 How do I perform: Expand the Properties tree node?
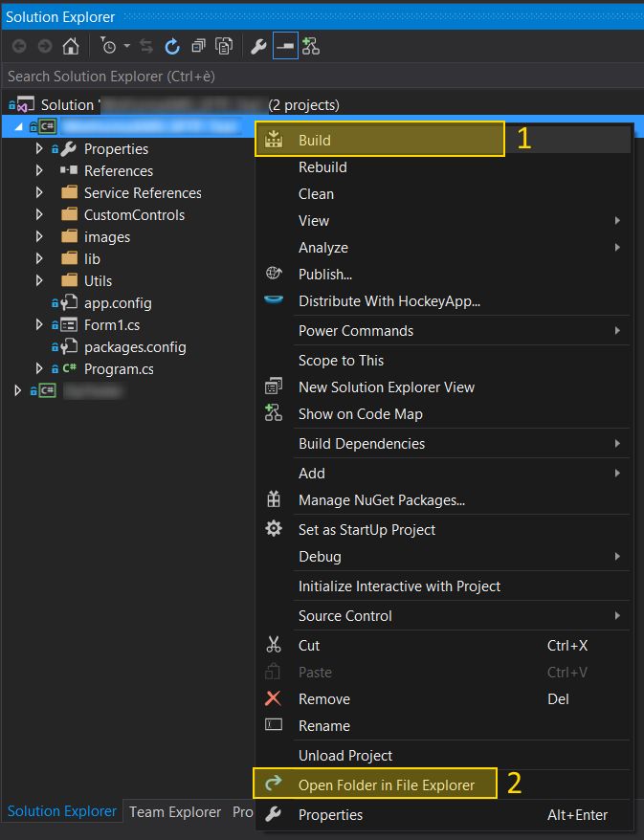[x=38, y=148]
